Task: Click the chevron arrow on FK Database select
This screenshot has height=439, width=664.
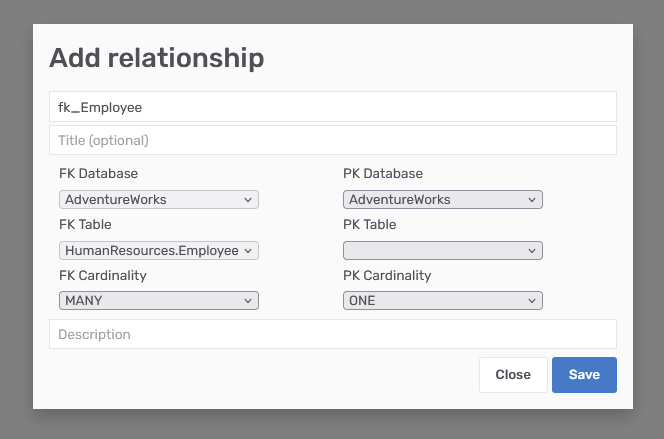Action: point(248,199)
